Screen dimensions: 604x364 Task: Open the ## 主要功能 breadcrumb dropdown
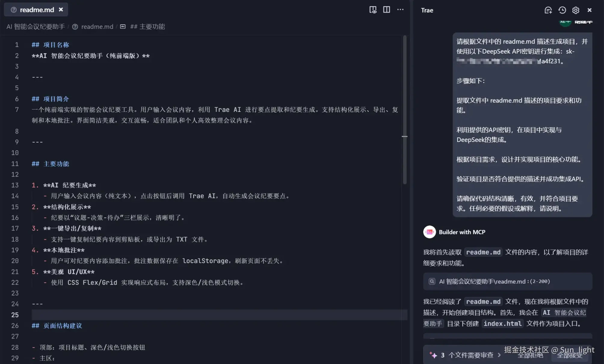(148, 26)
